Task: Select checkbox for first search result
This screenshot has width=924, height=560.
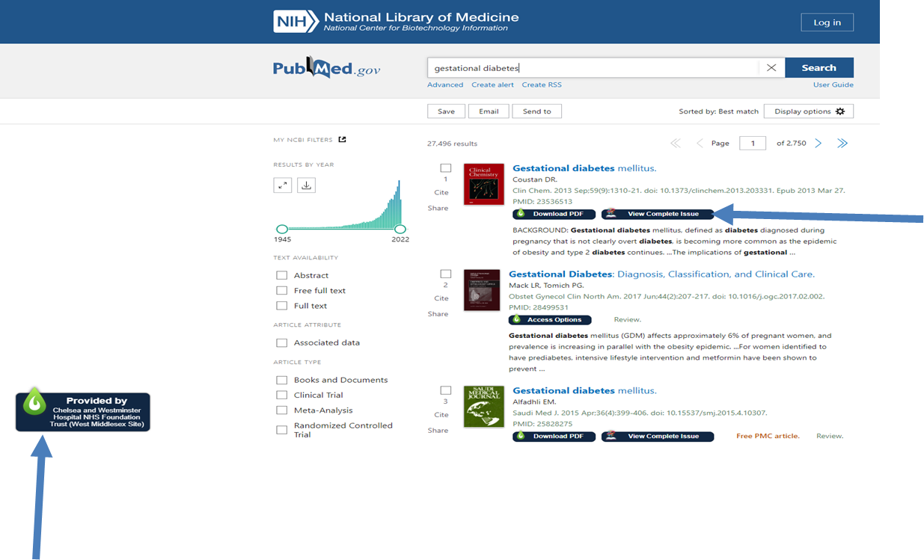Action: click(x=446, y=168)
